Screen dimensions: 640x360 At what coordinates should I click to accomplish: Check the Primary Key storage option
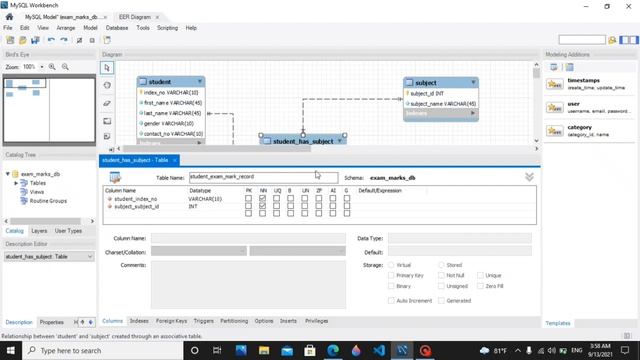(391, 276)
